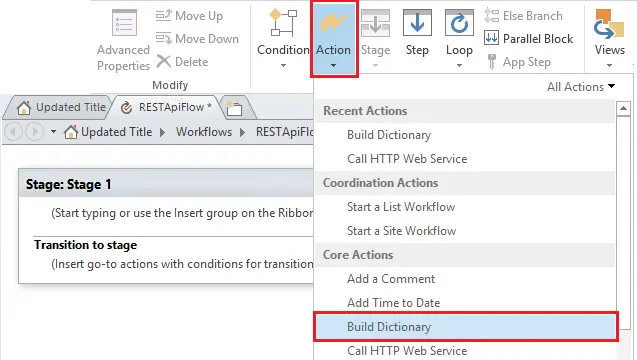Expand the Views dropdown arrow

(x=609, y=65)
